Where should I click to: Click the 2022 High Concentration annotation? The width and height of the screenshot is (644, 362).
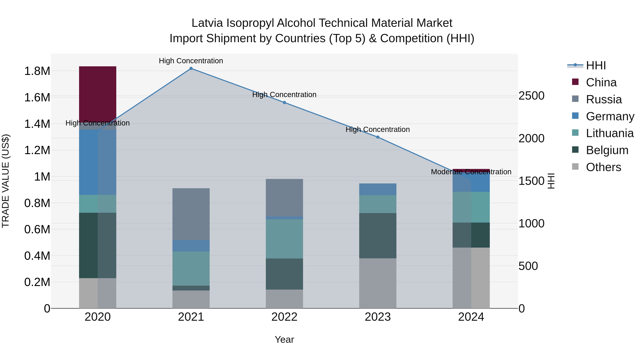tap(284, 95)
